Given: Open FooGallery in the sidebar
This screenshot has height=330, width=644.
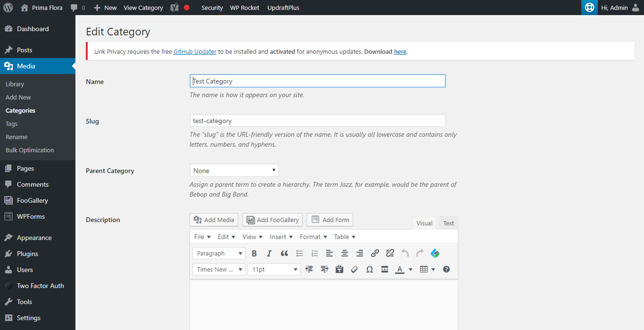Looking at the screenshot, I should pyautogui.click(x=38, y=200).
